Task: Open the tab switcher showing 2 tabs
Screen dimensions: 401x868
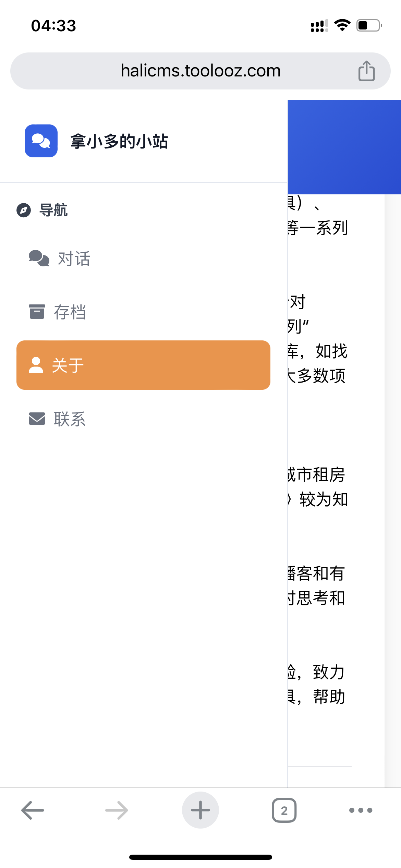Action: pos(284,810)
